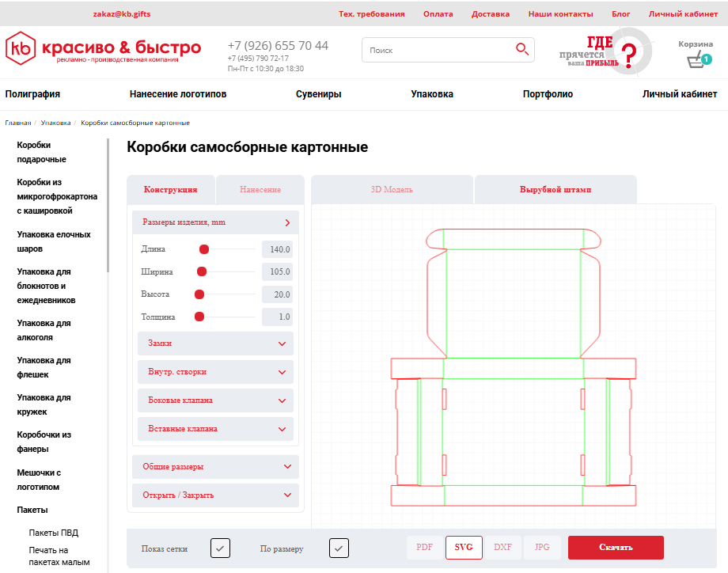Click the 'Длина' slider handle

(x=204, y=249)
